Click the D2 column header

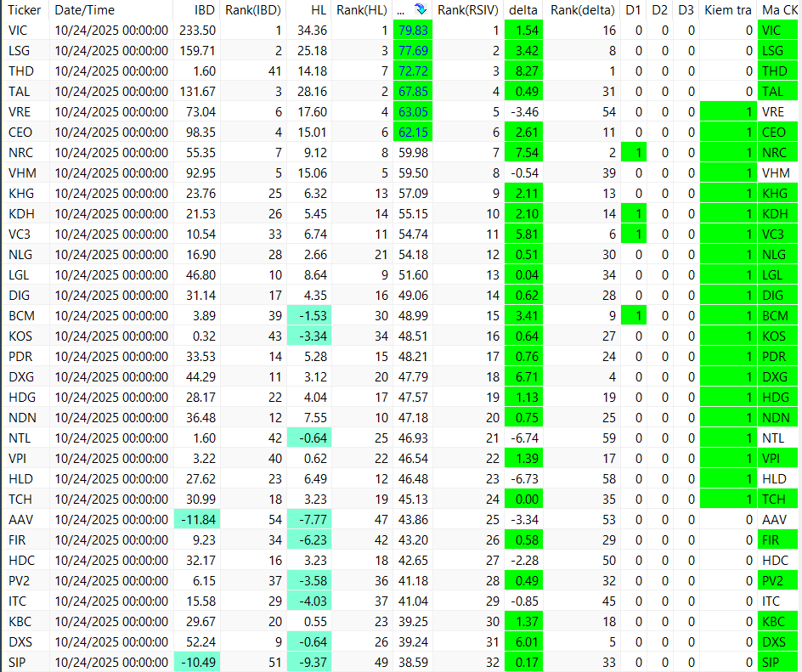pos(660,9)
